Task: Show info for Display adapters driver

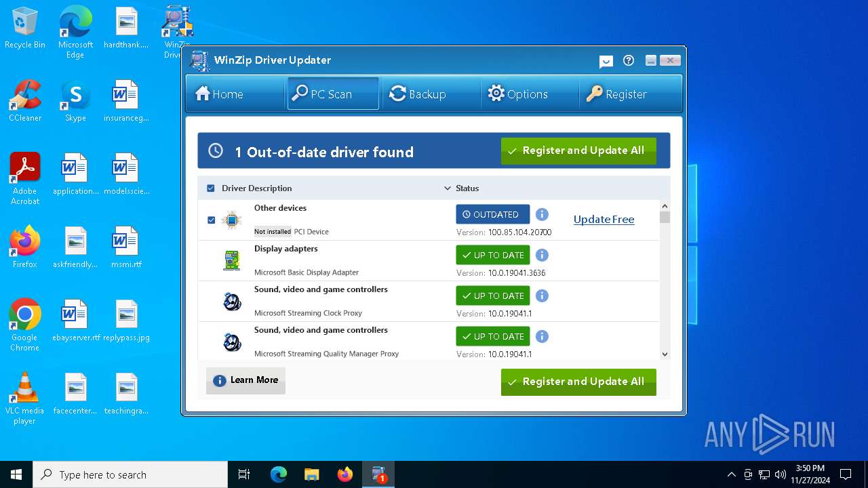Action: [542, 255]
